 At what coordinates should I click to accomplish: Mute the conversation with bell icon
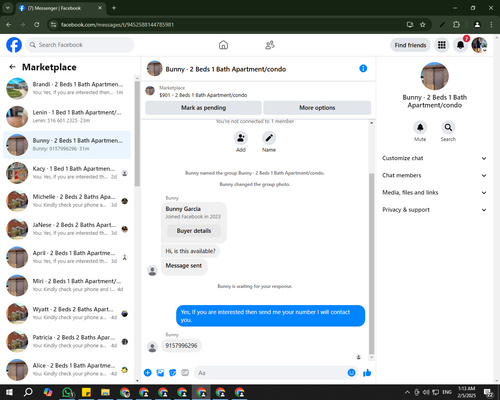point(420,127)
